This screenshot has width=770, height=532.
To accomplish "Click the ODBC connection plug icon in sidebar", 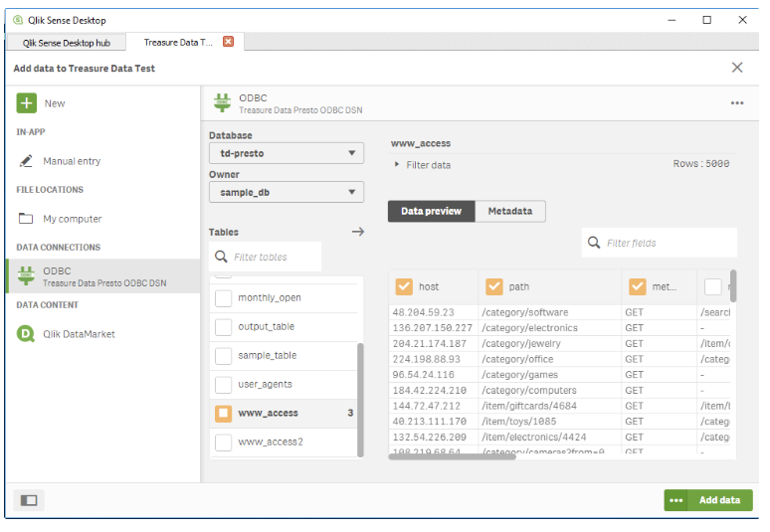I will [27, 276].
